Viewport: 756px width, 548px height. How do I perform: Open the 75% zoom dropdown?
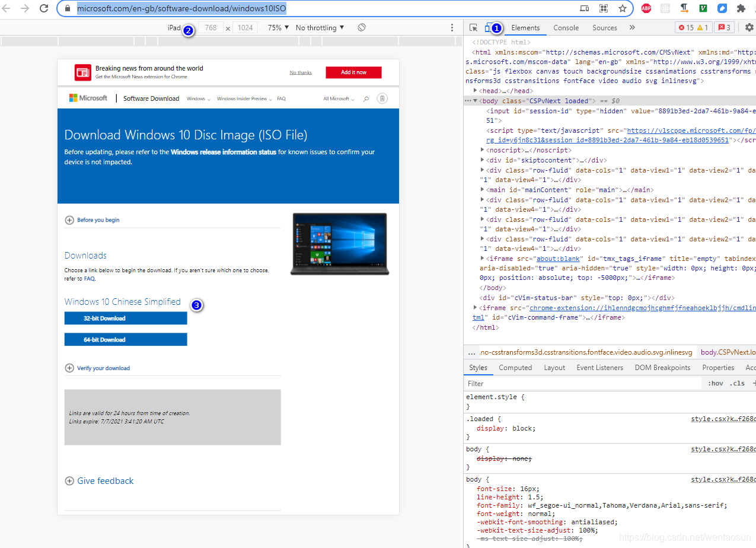pyautogui.click(x=278, y=27)
